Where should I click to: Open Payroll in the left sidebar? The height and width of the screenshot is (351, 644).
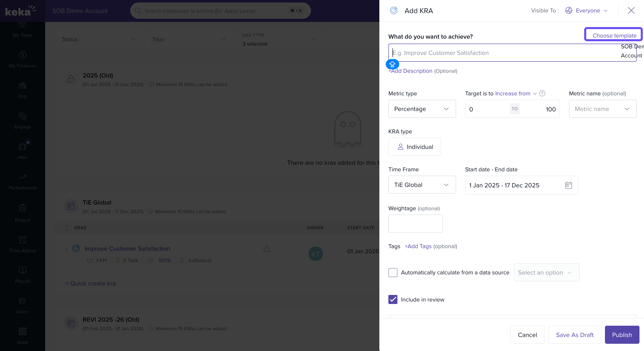[x=22, y=275]
